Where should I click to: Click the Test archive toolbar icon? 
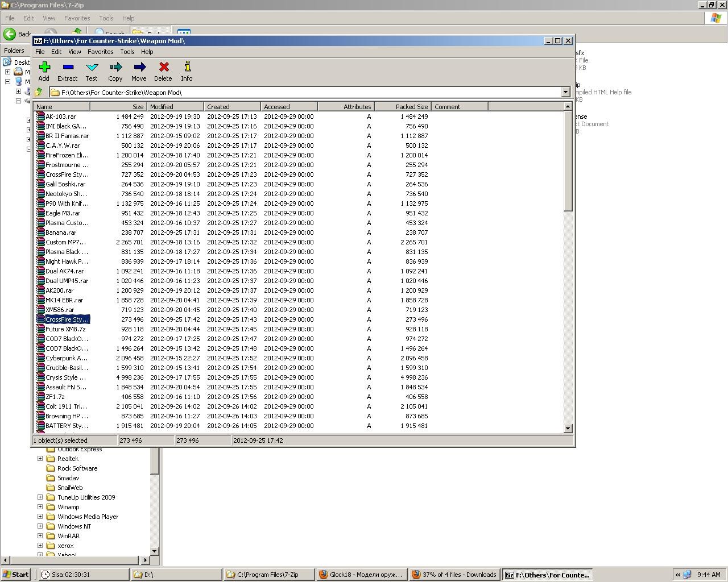tap(92, 67)
